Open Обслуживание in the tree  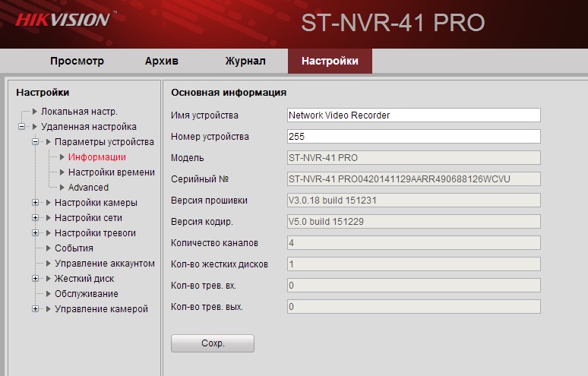pyautogui.click(x=87, y=293)
